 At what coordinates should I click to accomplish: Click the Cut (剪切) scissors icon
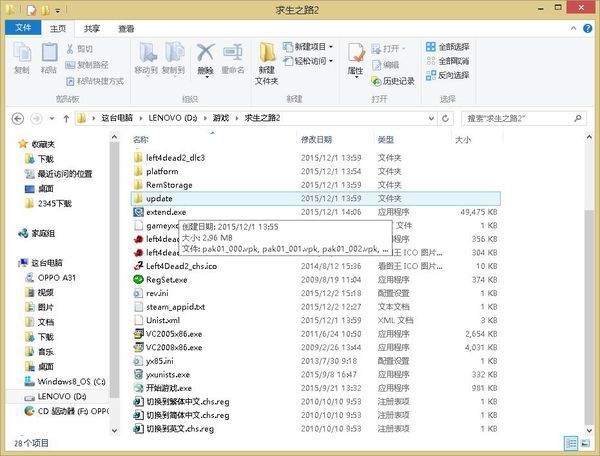click(70, 49)
